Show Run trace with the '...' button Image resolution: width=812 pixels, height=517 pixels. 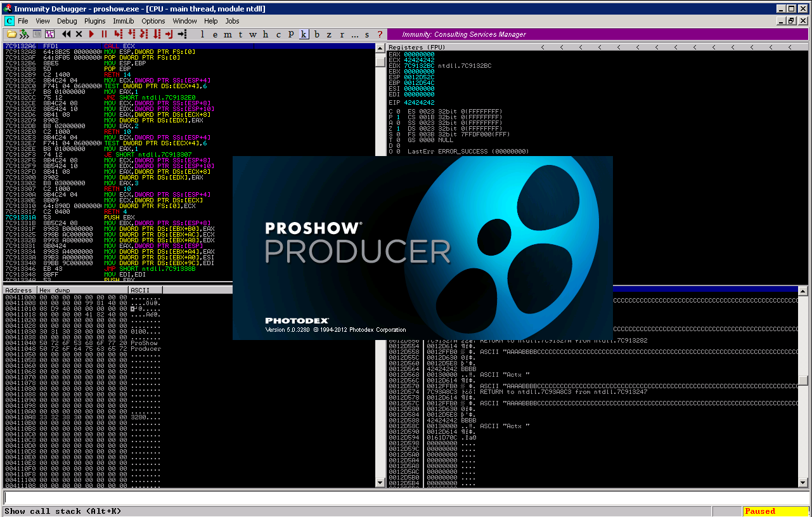pyautogui.click(x=355, y=34)
